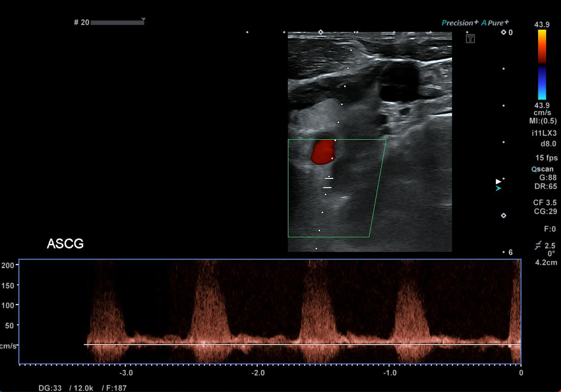The width and height of the screenshot is (561, 392).
Task: Click the probe orientation diamond above image
Action: tap(320, 32)
